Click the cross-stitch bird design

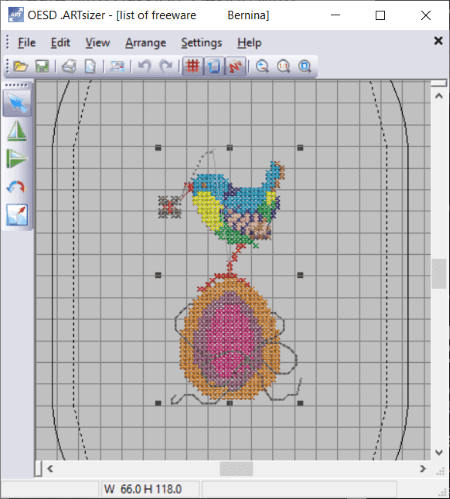click(x=238, y=203)
